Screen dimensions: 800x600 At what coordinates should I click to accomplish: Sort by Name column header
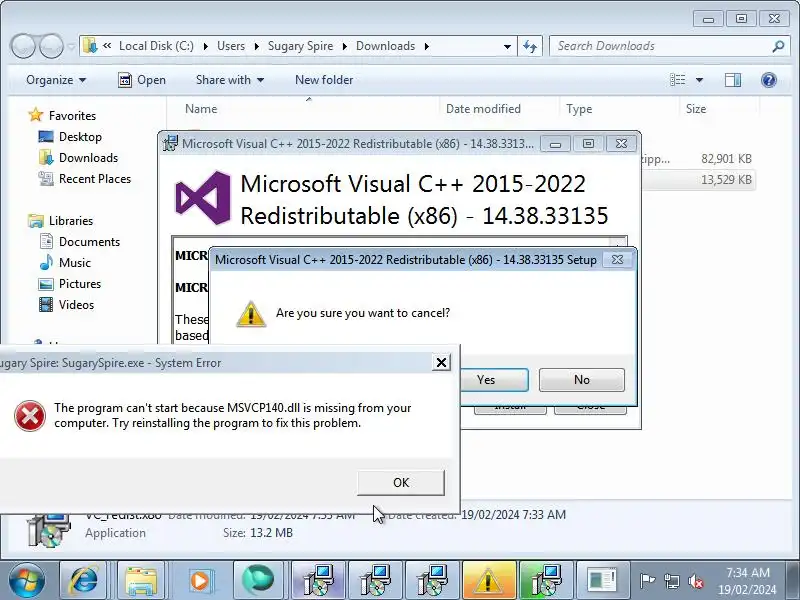click(201, 109)
